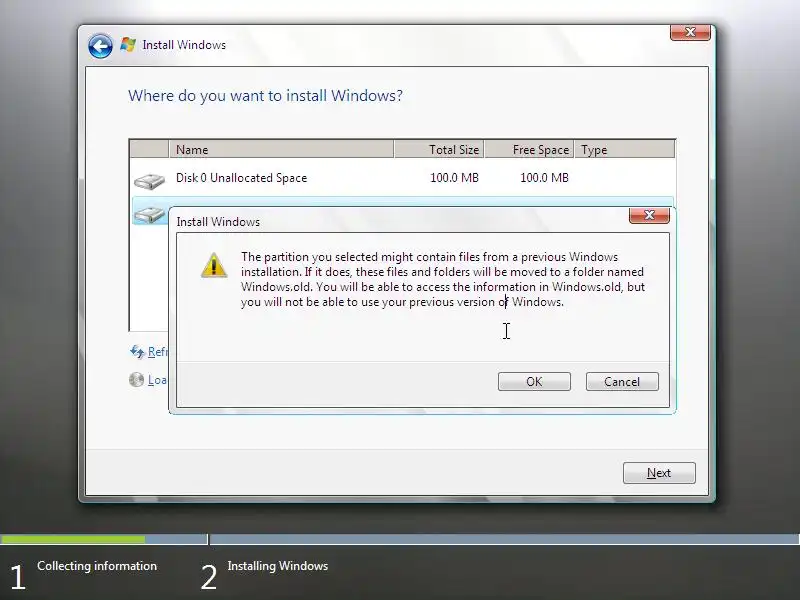The width and height of the screenshot is (800, 600).
Task: Select the highlighted second disk drive icon
Action: point(149,214)
